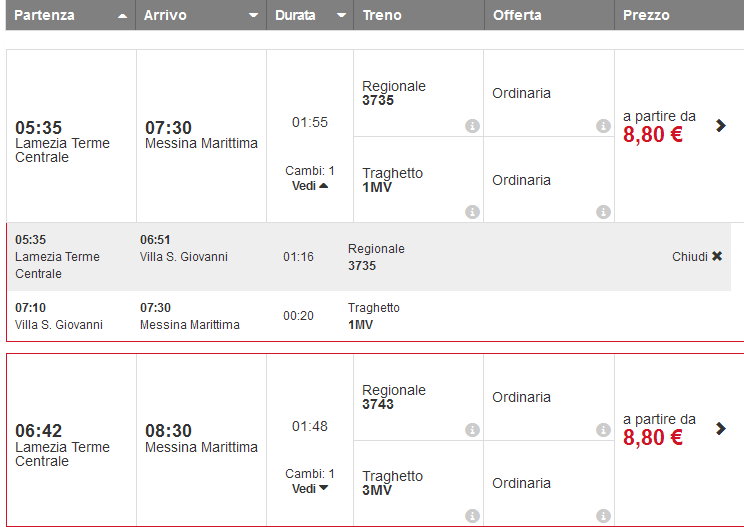Click Ordinaria offer info icon for Regionale 3743
This screenshot has height=527, width=744.
pos(603,430)
